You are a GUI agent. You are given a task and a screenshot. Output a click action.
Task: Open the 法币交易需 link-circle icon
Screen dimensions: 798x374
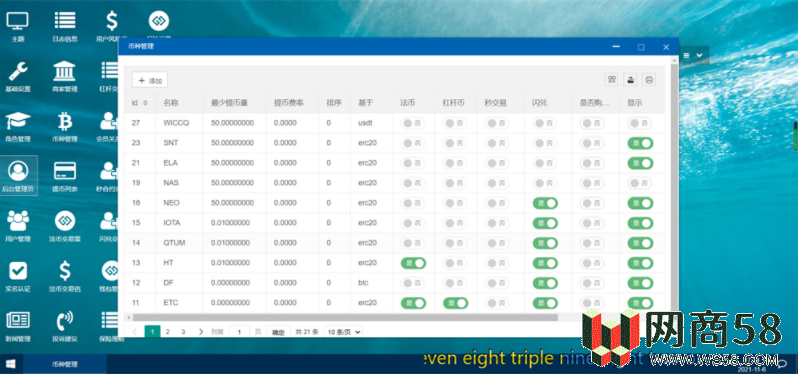point(65,226)
